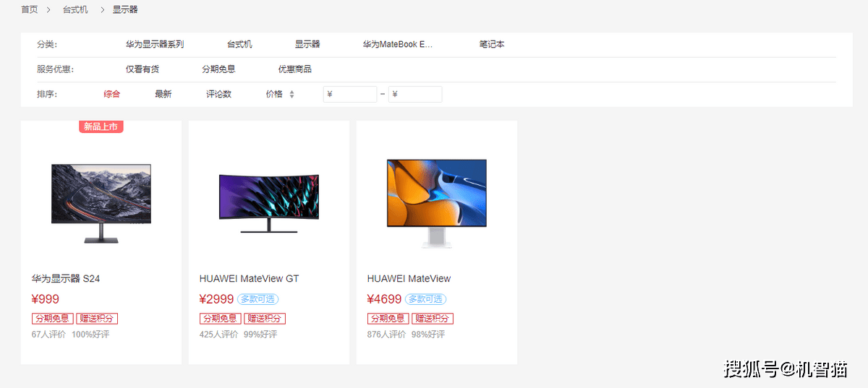This screenshot has width=868, height=388.
Task: Click 赠送积分 tag under ¥4699 MateView
Action: (433, 319)
